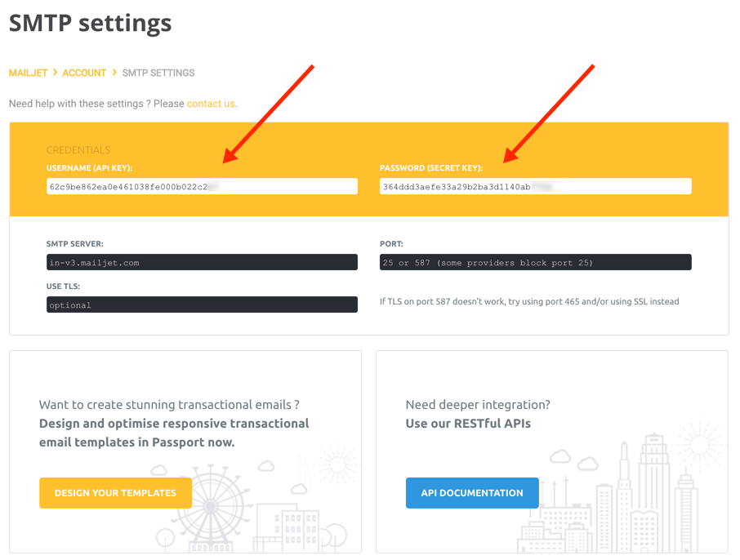
Task: Click the PORT label
Action: pyautogui.click(x=391, y=244)
